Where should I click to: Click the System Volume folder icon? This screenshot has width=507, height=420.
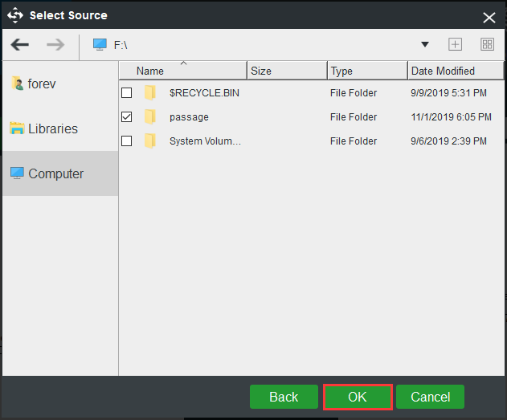(x=149, y=141)
